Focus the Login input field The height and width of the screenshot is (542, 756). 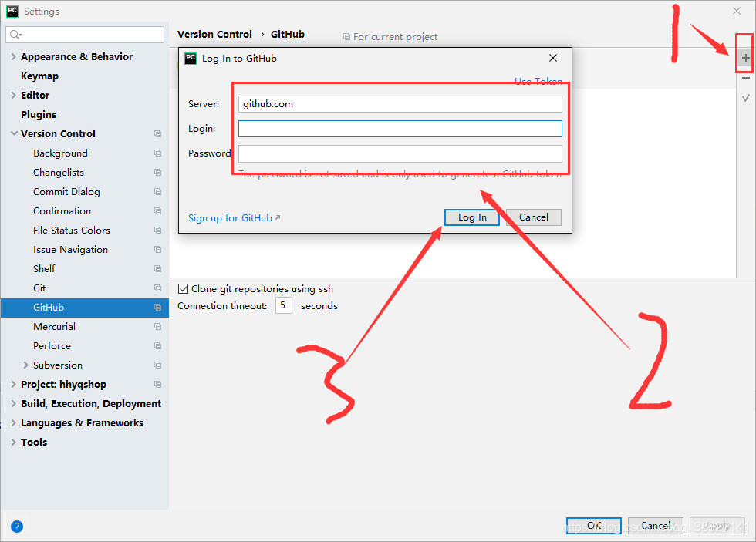click(x=400, y=129)
